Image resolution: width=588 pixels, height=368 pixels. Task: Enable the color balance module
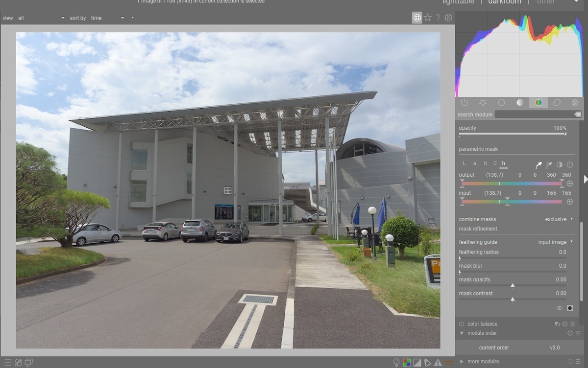[462, 324]
